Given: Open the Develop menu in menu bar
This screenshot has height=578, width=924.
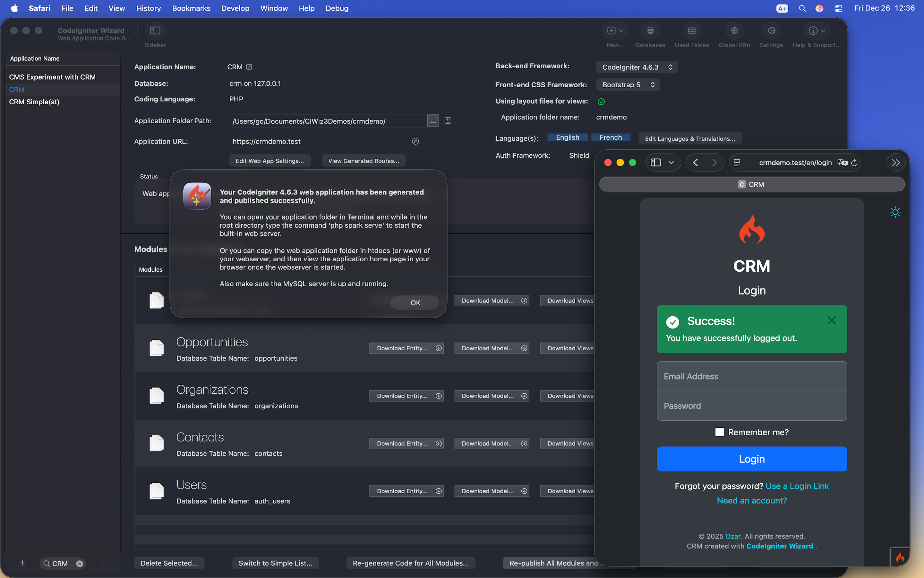Looking at the screenshot, I should tap(235, 8).
